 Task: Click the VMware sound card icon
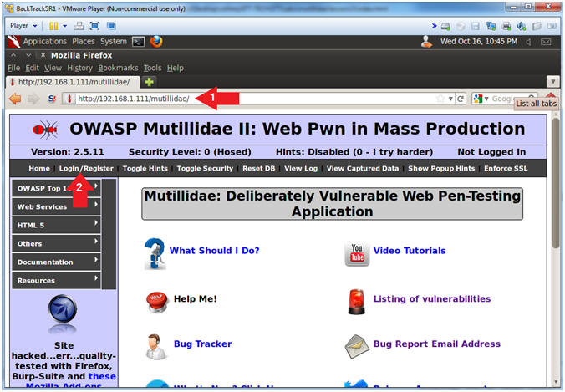[x=522, y=26]
